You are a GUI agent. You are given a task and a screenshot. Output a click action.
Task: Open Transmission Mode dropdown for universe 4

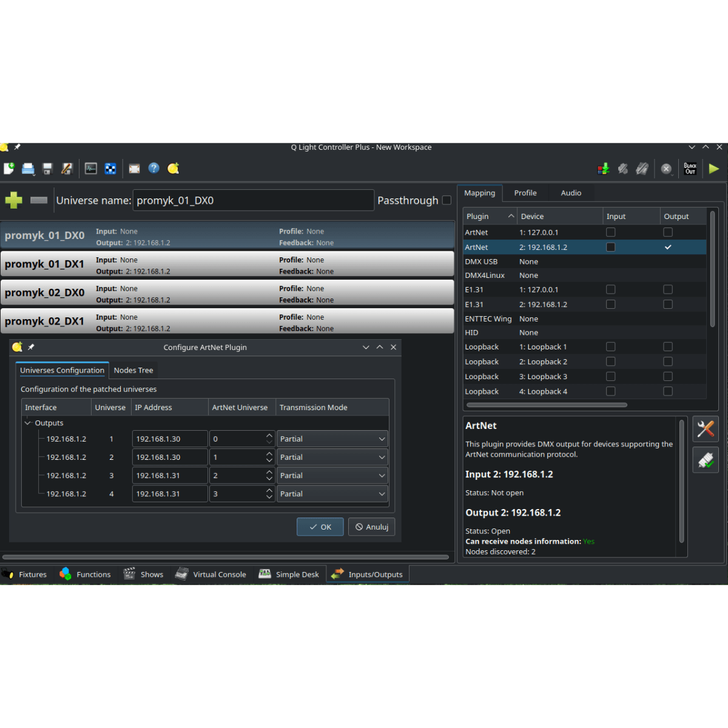pos(332,494)
